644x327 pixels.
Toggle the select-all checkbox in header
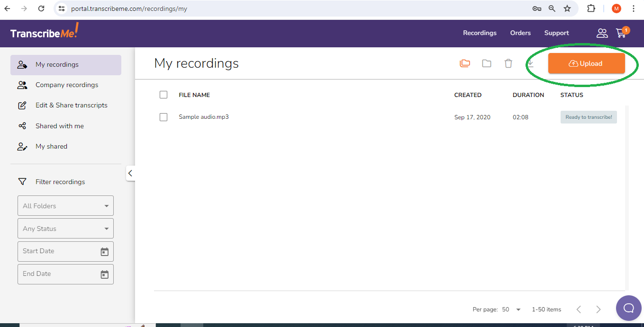[x=163, y=95]
